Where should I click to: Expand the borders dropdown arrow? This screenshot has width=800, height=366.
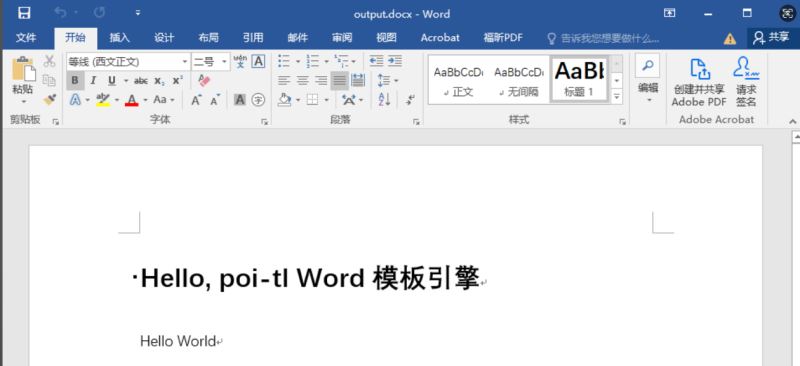(x=326, y=100)
